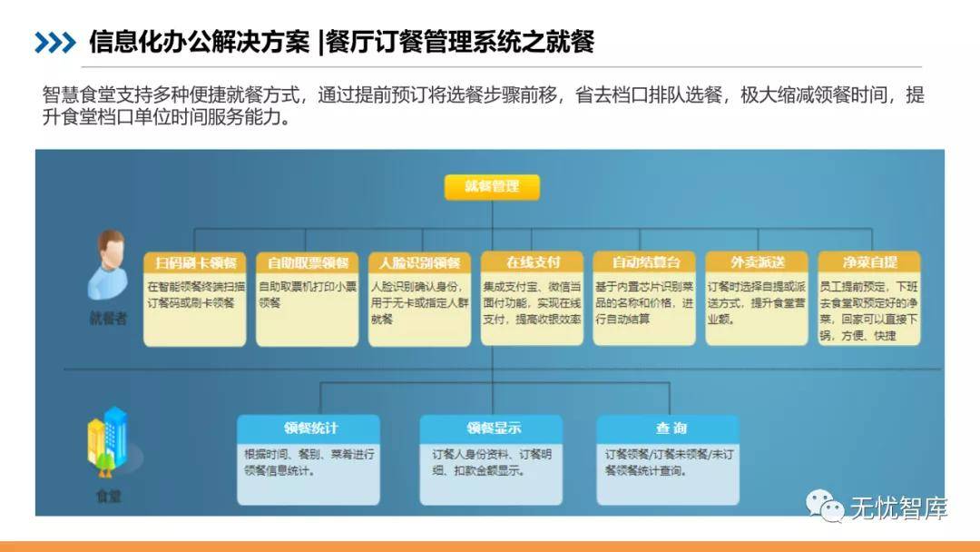Open the 在线支付 module header

point(532,262)
